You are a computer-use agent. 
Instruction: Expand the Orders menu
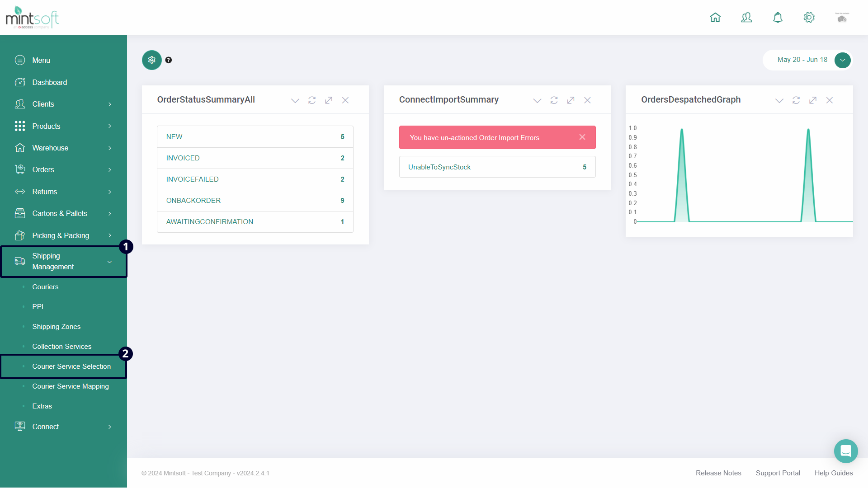[63, 169]
